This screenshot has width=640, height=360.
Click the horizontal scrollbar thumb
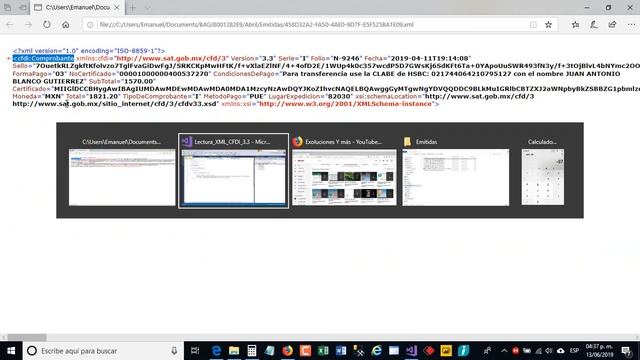click(27, 338)
